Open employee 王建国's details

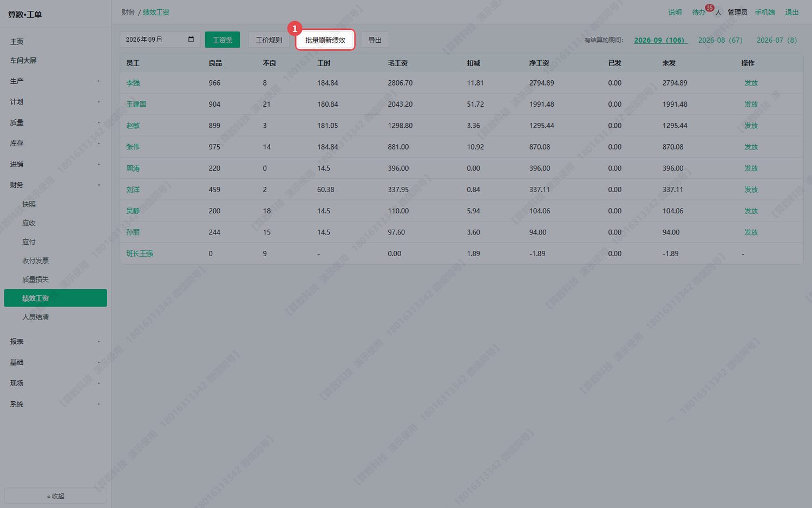pos(136,104)
